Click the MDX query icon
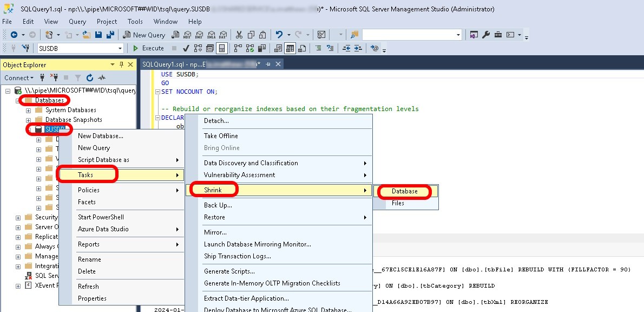The width and height of the screenshot is (644, 312). pos(187,35)
